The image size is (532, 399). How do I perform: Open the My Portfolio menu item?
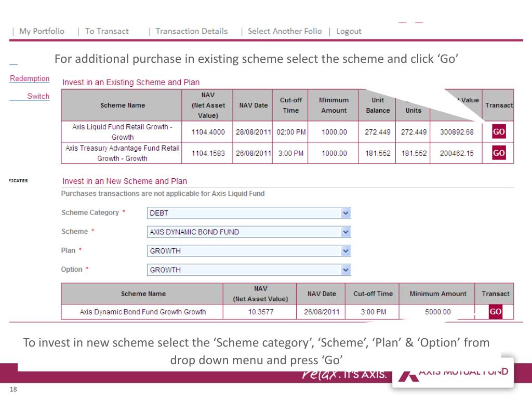pos(42,31)
